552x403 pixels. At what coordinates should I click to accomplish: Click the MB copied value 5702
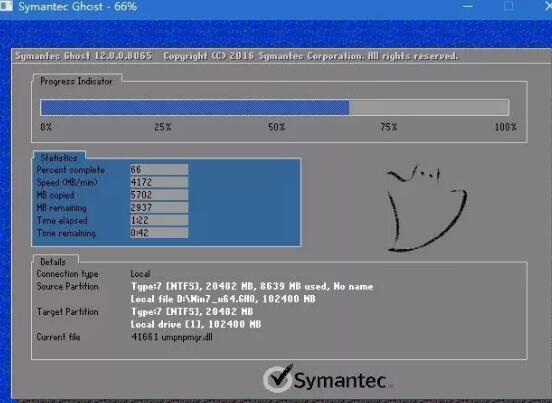coord(159,195)
